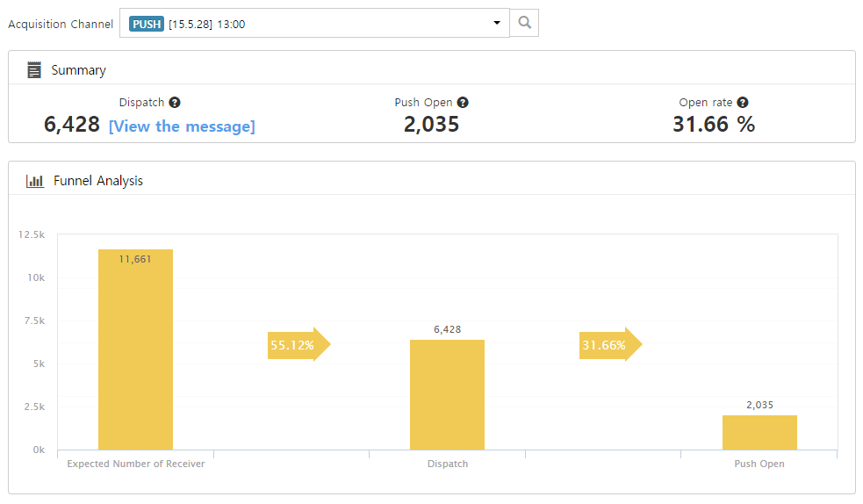Open the View the message link
Screen dimensions: 863x504
(x=183, y=126)
